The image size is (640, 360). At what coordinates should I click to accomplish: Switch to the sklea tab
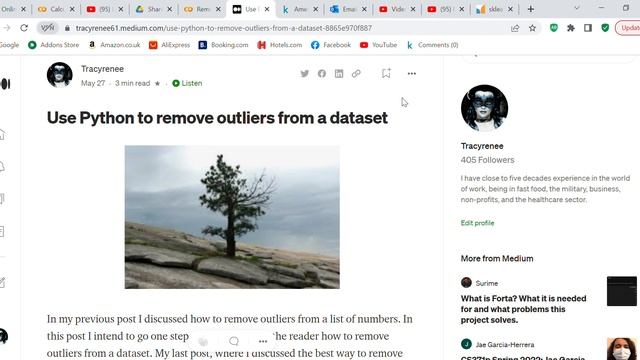[494, 9]
